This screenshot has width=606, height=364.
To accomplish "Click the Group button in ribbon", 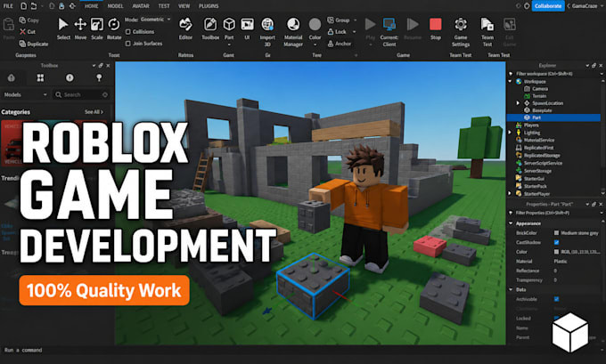I will (x=339, y=20).
